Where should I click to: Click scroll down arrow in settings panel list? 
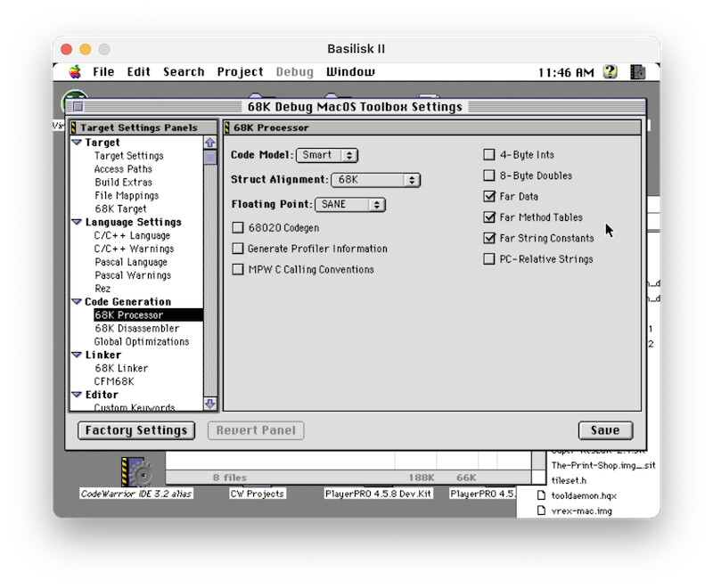pyautogui.click(x=210, y=404)
